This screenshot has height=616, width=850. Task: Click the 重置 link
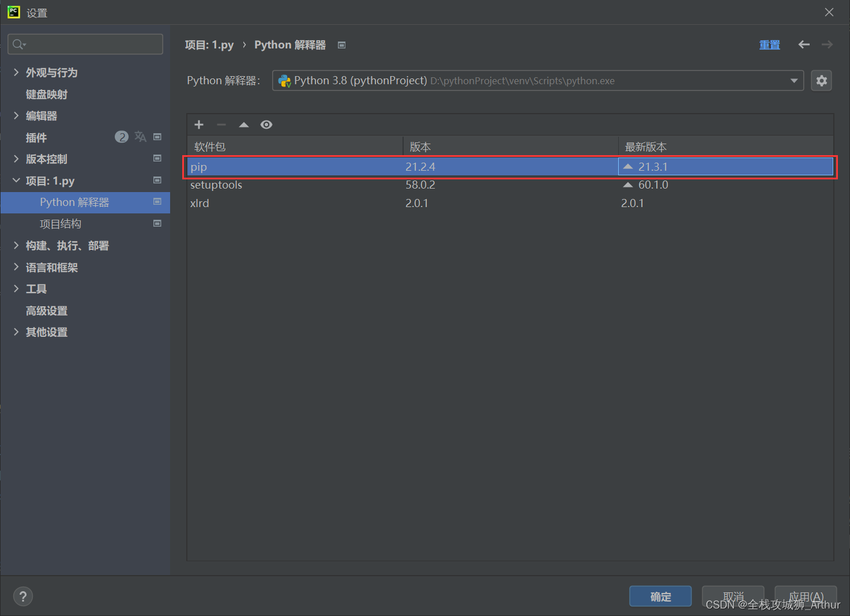769,45
